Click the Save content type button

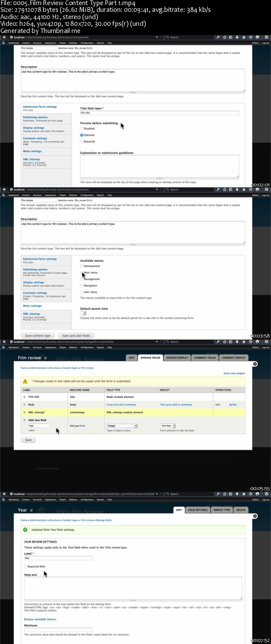tap(38, 335)
